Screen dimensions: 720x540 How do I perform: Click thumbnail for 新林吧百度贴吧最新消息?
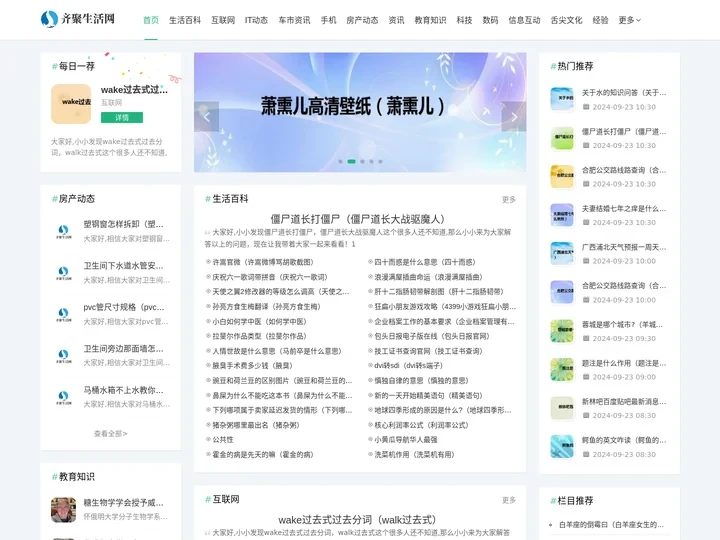point(562,408)
